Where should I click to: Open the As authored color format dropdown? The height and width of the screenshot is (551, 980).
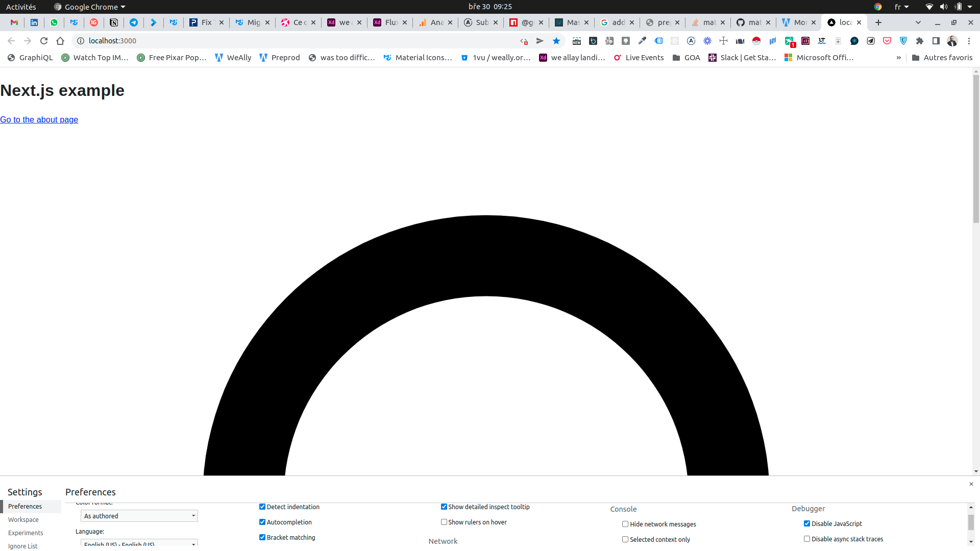(139, 516)
